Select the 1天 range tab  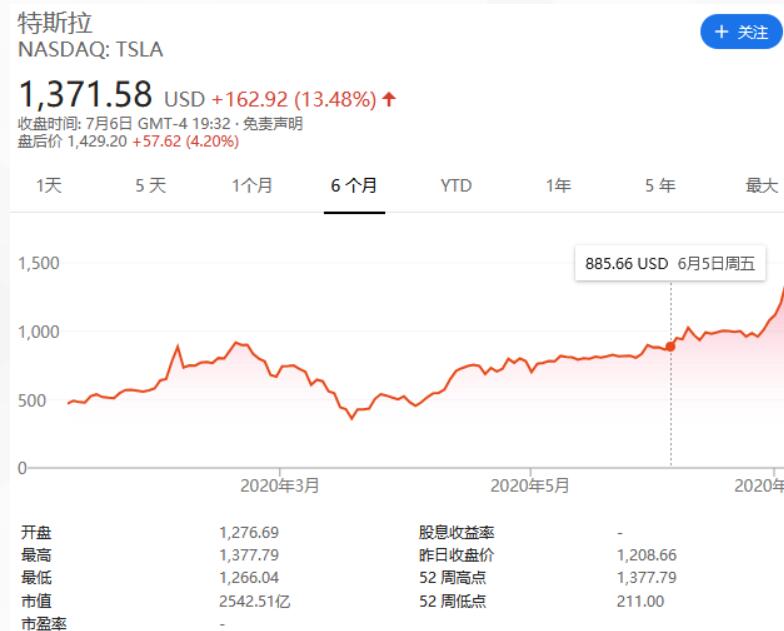[x=49, y=186]
